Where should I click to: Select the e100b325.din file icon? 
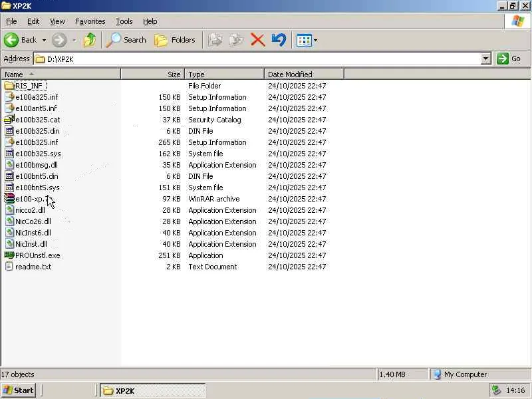(9, 131)
